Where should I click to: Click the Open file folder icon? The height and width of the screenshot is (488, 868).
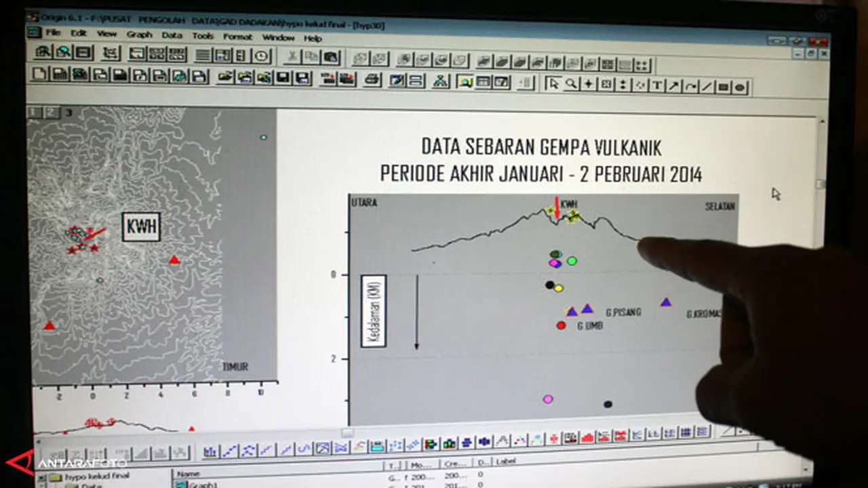[225, 77]
